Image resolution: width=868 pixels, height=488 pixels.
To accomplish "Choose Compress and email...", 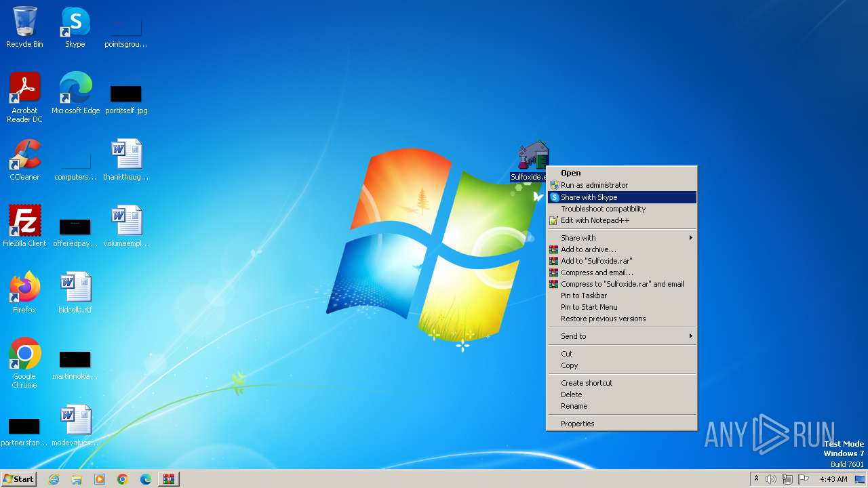I will pos(622,272).
